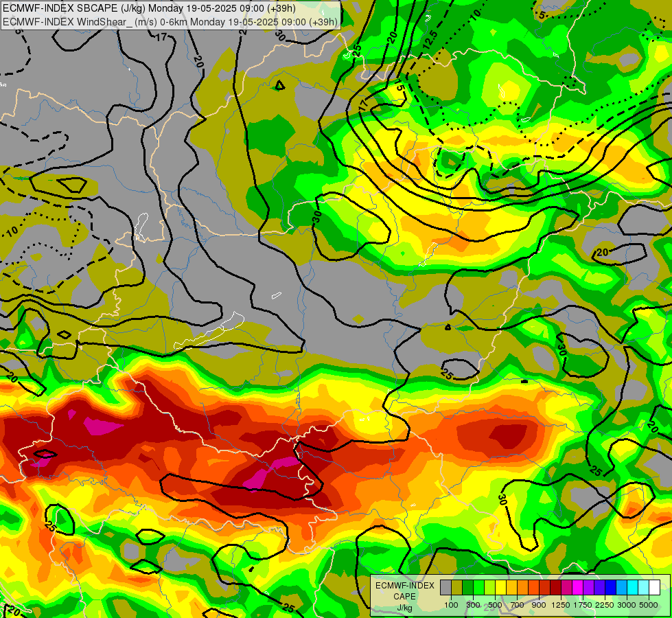Click the 5000 legend tick value
The width and height of the screenshot is (672, 618).
pos(649,605)
